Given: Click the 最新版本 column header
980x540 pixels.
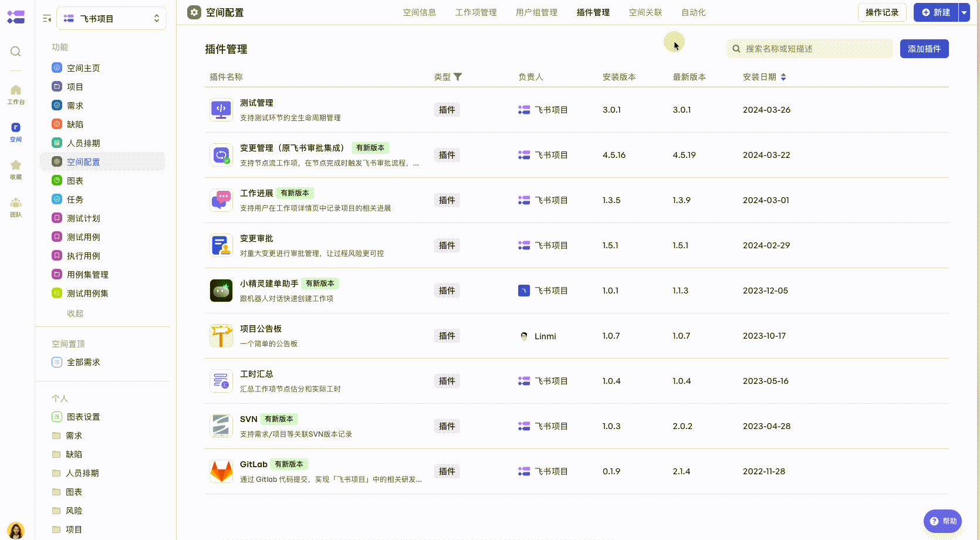Looking at the screenshot, I should point(690,77).
